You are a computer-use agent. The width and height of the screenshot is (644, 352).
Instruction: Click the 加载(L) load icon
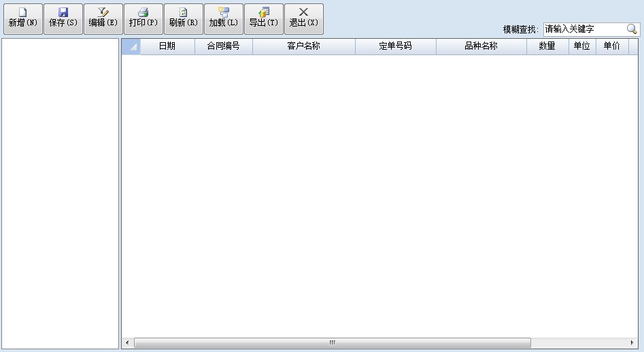224,12
